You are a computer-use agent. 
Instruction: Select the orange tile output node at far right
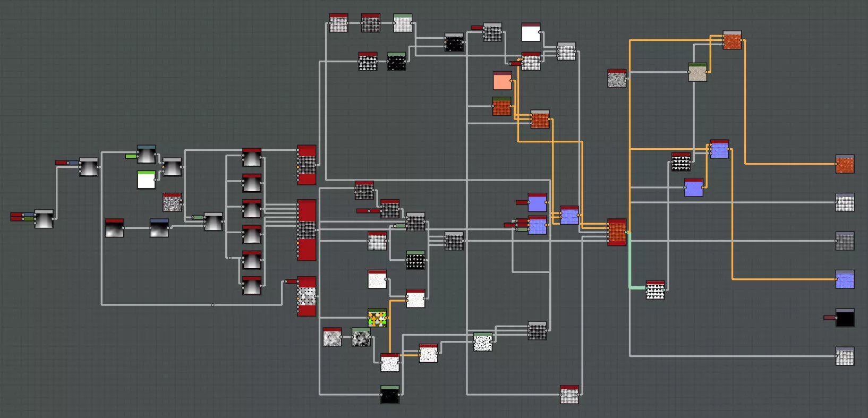(845, 164)
